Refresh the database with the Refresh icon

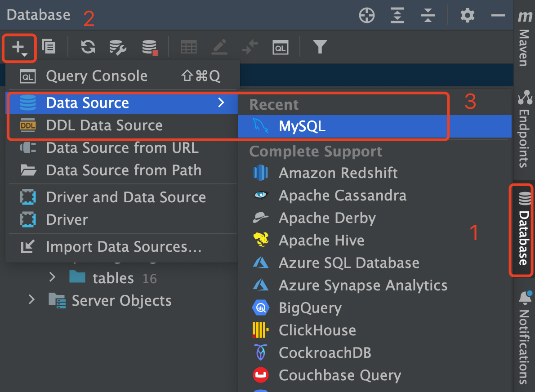[x=88, y=47]
